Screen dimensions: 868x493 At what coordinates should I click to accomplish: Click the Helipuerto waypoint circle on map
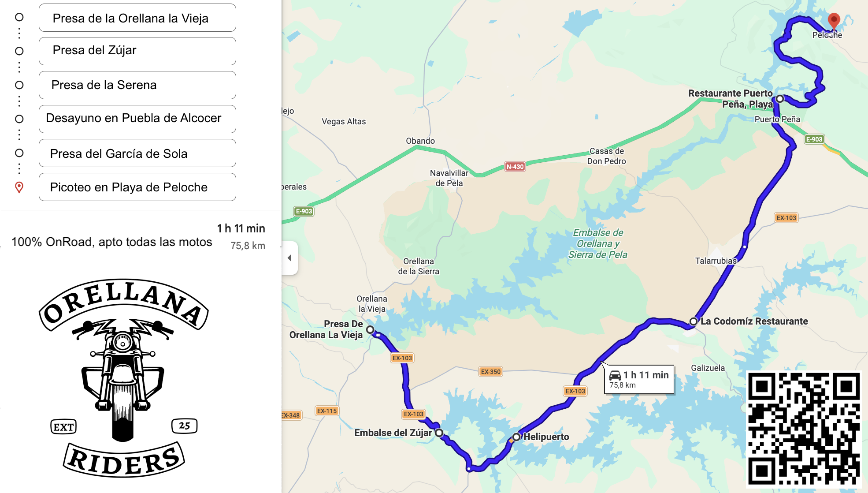[516, 437]
